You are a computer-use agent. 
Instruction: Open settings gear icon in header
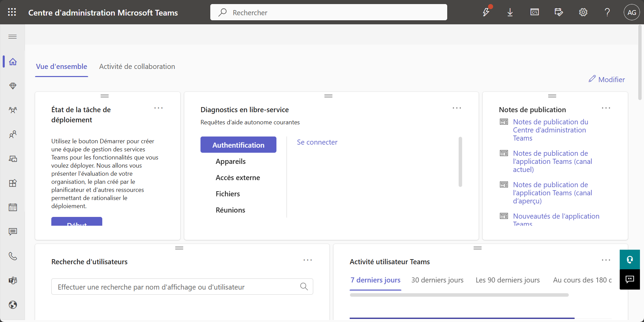pos(583,13)
